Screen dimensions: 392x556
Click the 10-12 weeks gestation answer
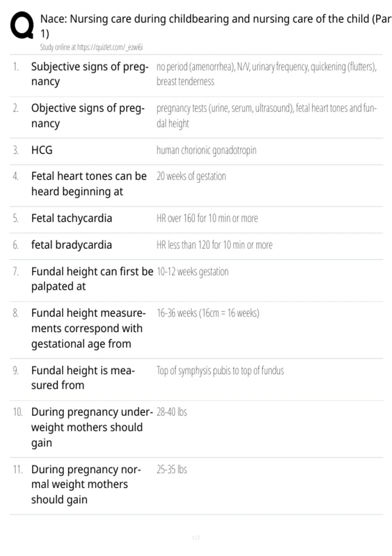click(x=192, y=272)
